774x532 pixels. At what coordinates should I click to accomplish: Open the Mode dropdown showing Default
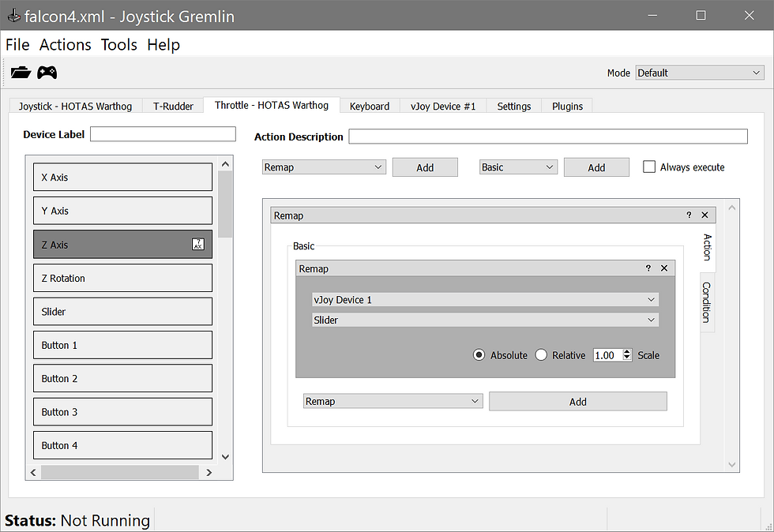point(700,73)
